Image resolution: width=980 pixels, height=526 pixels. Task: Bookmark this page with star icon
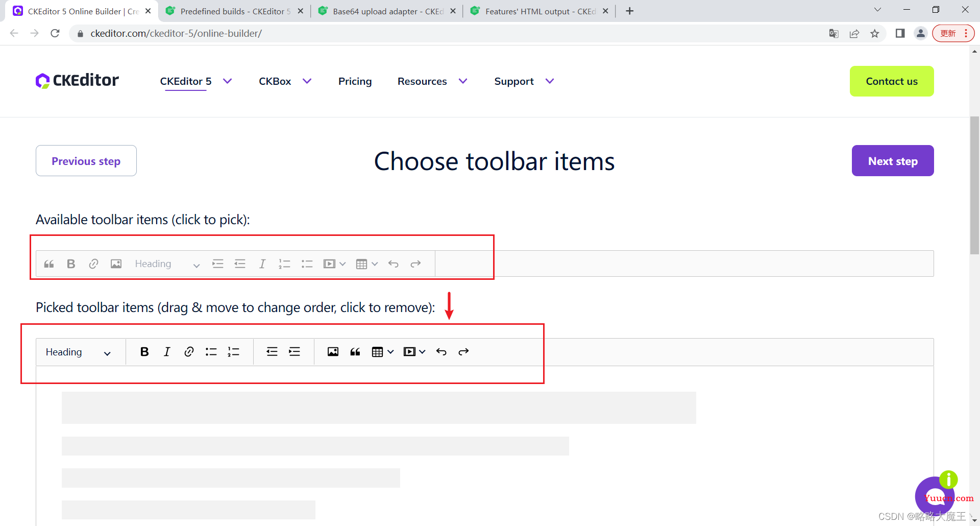[x=875, y=33]
